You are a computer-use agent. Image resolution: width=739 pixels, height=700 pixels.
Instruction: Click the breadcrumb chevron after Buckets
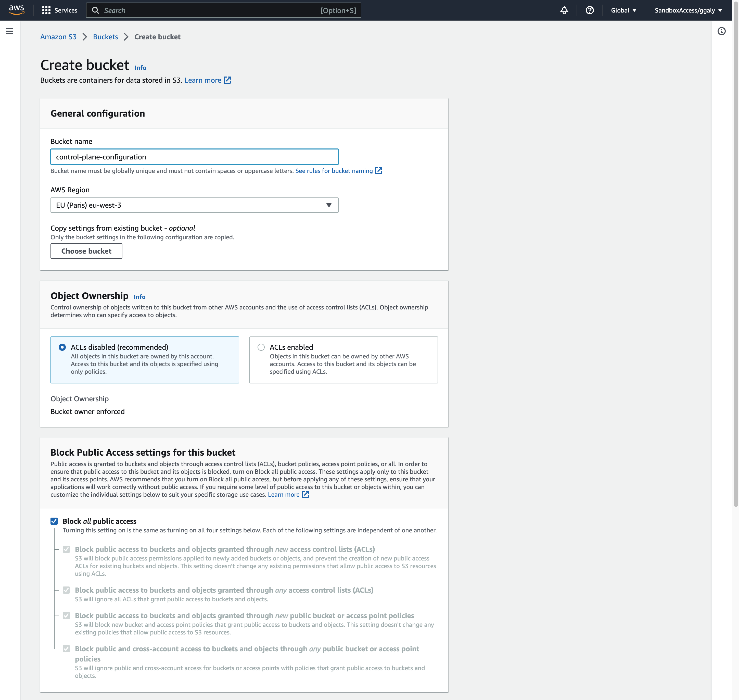coord(126,37)
